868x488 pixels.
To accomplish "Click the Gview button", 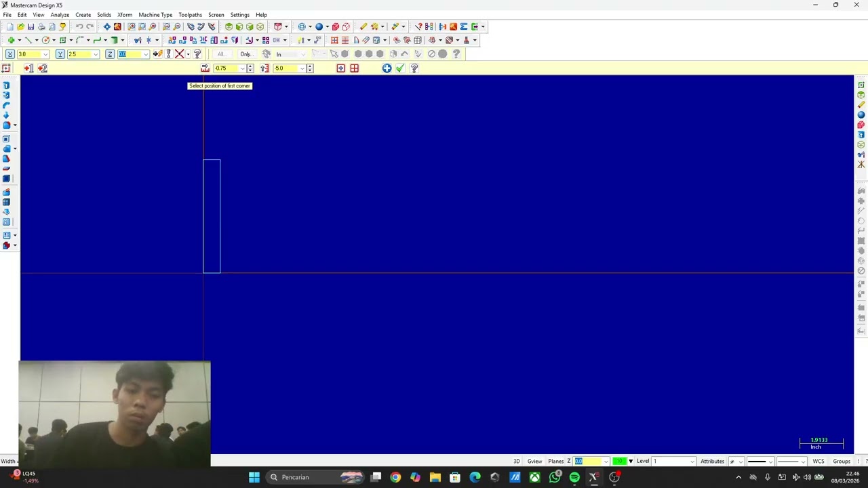I will tap(534, 461).
